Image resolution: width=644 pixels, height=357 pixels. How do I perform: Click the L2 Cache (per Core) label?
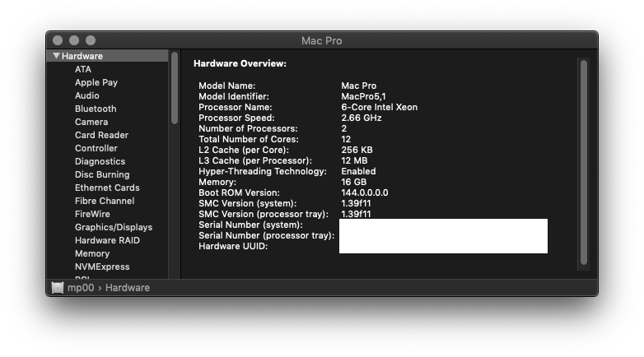244,150
